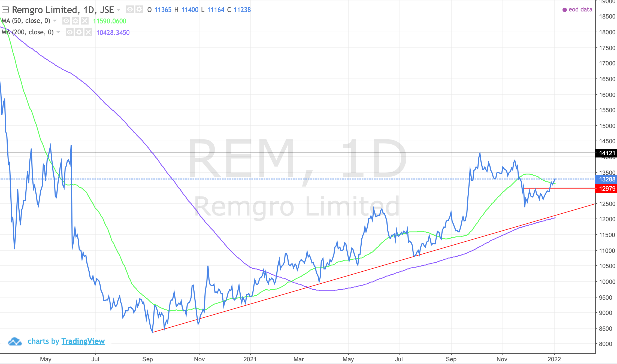
Task: Click the 14121 black price label
Action: [x=606, y=153]
